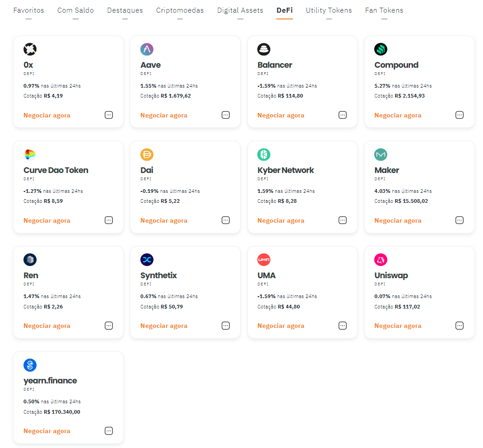Open more options on the 0x card
Image resolution: width=483 pixels, height=448 pixels.
tap(109, 115)
